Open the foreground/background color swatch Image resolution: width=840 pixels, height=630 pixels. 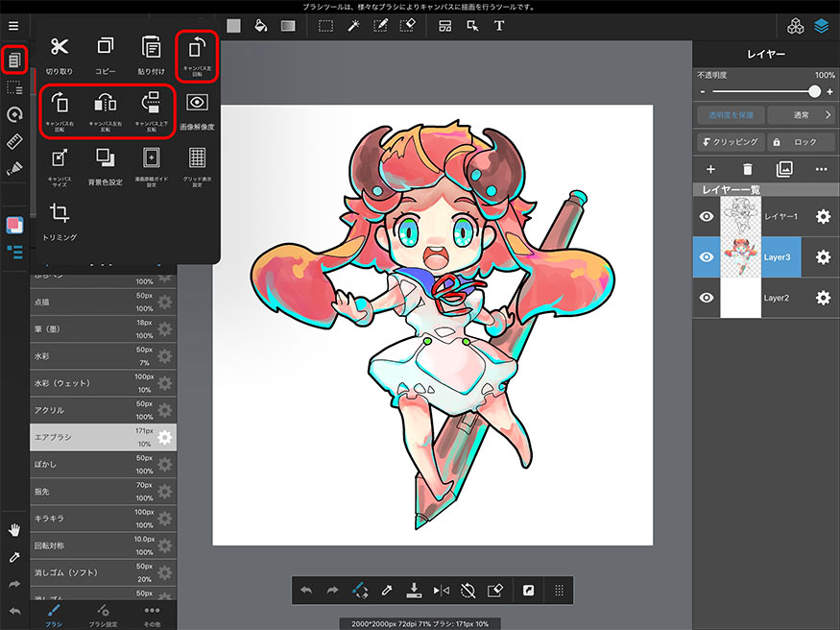(x=14, y=225)
